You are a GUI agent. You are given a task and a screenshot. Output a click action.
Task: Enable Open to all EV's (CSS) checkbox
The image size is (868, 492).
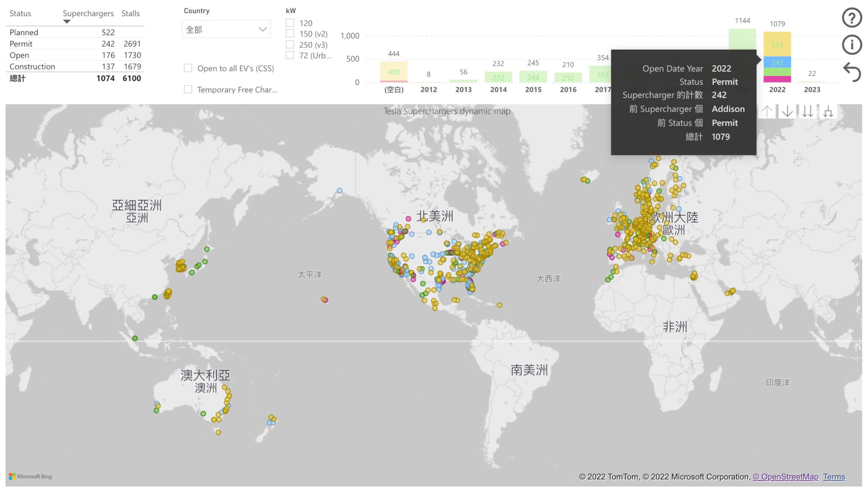click(x=188, y=68)
